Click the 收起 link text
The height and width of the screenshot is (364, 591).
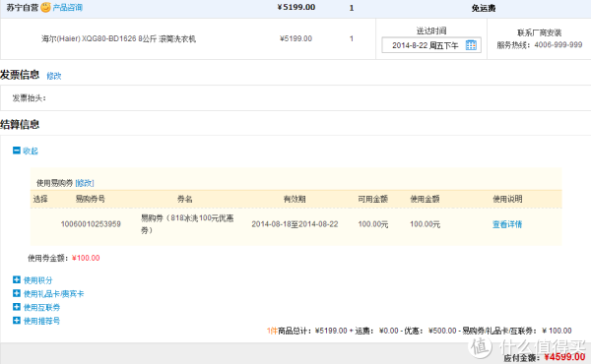31,151
